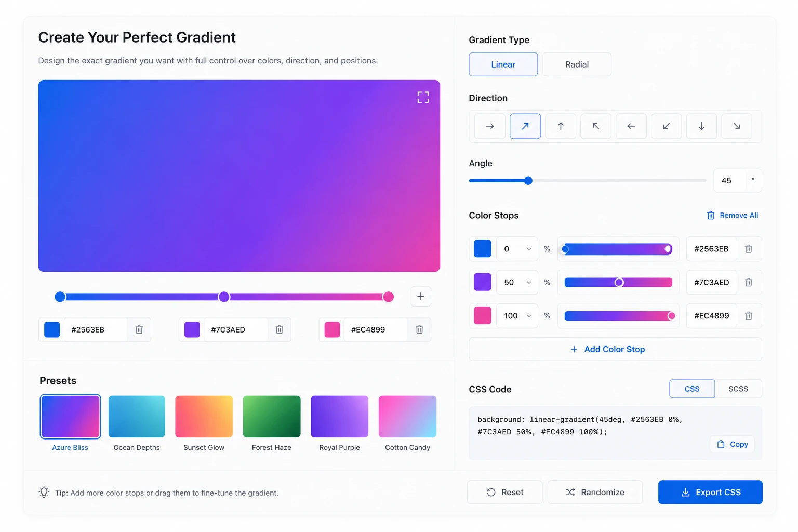Viewport: 798px width, 532px height.
Task: Select the up-right diagonal direction arrow
Action: coord(525,126)
